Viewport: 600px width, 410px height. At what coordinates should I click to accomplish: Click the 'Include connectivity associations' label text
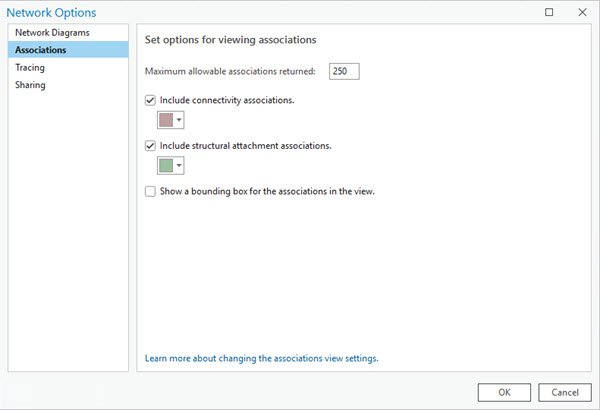click(227, 101)
